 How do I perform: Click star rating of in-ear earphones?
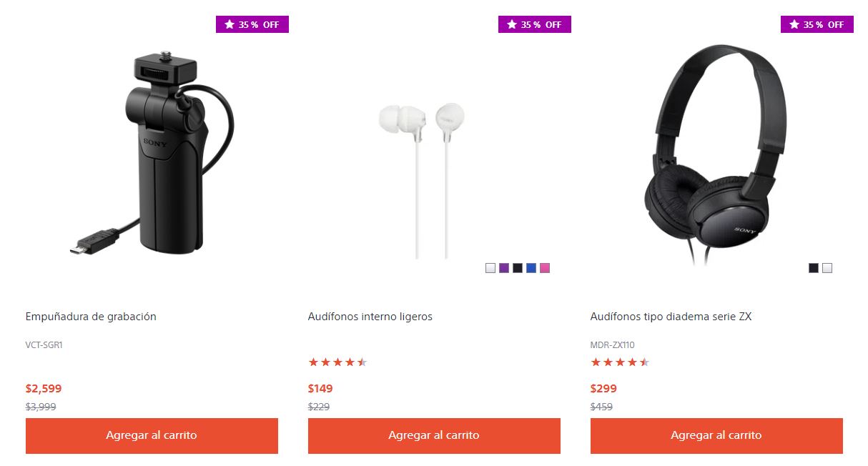337,362
